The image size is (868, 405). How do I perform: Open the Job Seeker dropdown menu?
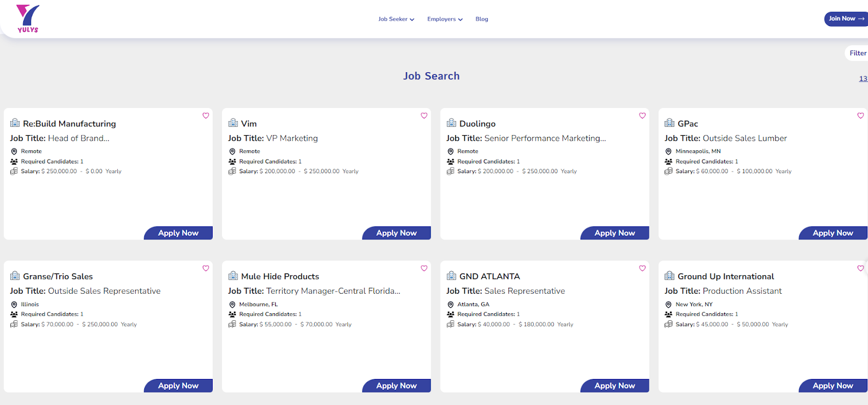coord(396,19)
